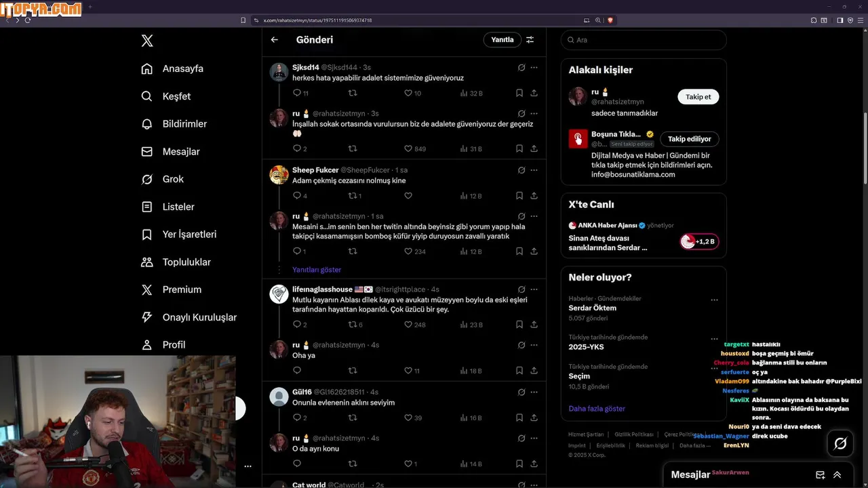Open the Grok floating button
This screenshot has width=868, height=488.
point(840,444)
